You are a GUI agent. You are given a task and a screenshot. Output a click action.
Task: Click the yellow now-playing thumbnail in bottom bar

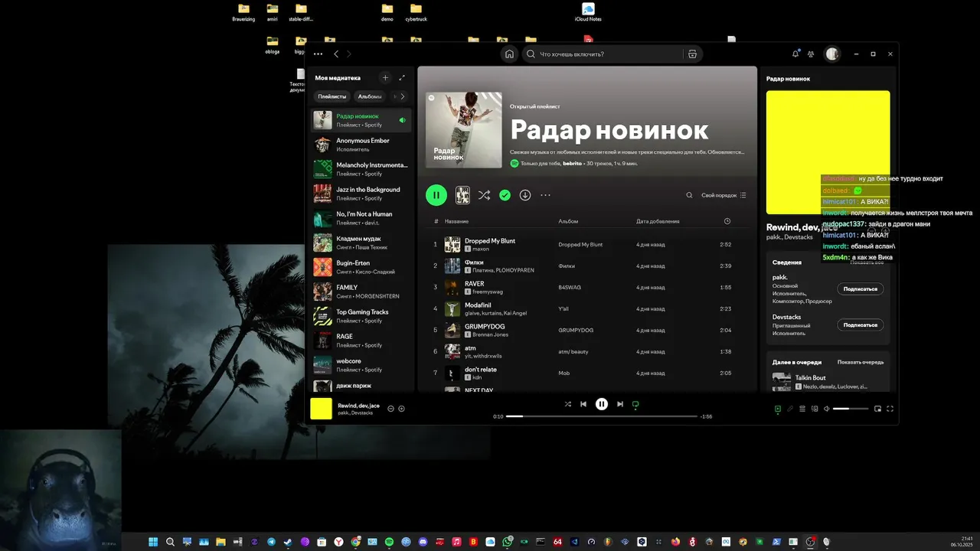pyautogui.click(x=321, y=409)
